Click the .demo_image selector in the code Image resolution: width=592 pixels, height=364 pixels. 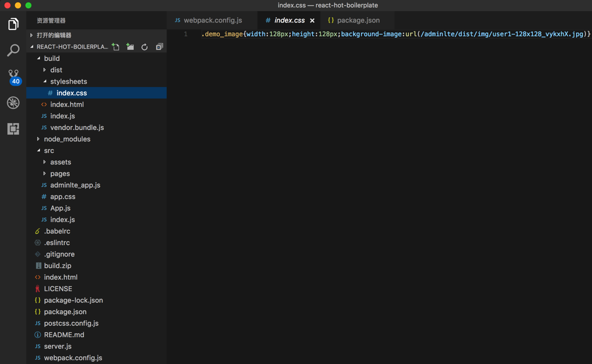222,34
